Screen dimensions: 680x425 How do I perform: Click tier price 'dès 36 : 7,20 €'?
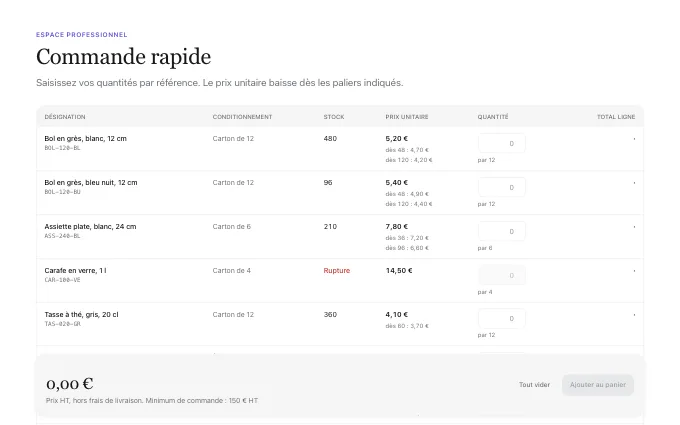407,238
